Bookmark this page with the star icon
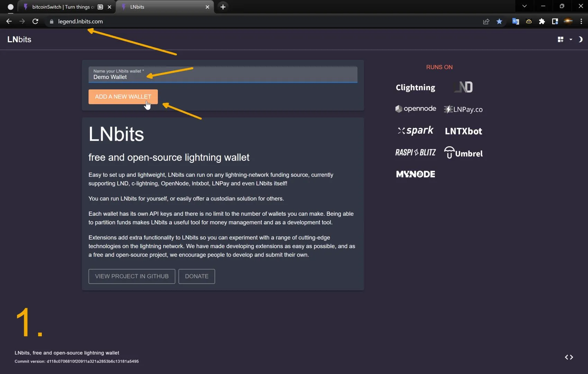Viewport: 588px width, 374px height. pos(499,21)
